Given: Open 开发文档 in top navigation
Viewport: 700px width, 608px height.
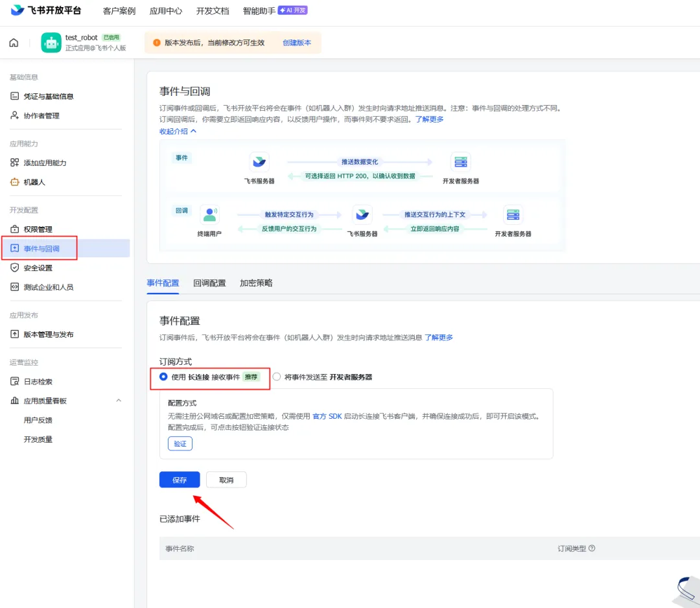Looking at the screenshot, I should [213, 11].
